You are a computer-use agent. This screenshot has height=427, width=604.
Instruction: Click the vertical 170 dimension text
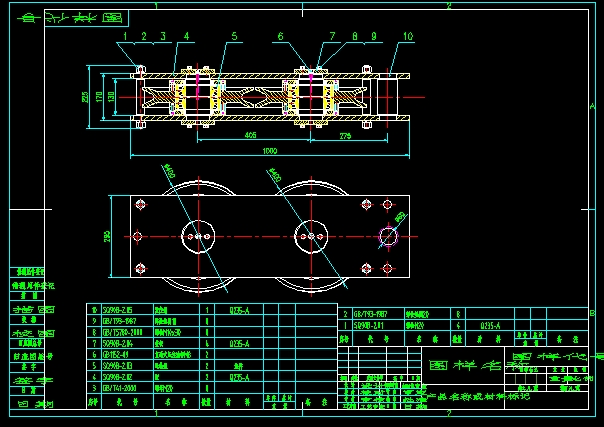tap(99, 97)
